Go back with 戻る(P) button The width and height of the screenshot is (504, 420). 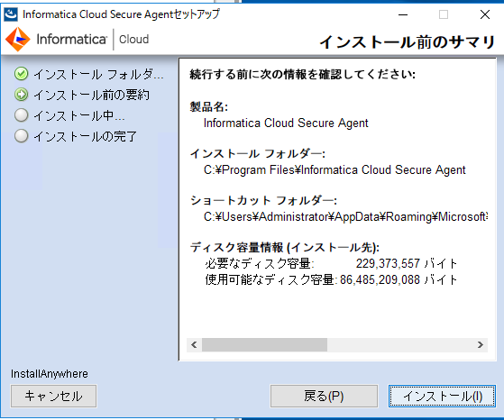(x=324, y=396)
